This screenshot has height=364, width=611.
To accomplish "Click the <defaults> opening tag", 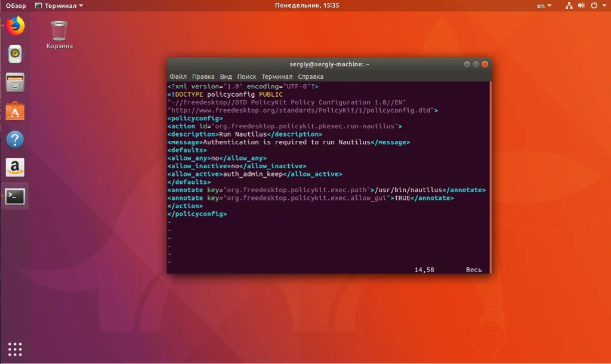I will tap(187, 150).
